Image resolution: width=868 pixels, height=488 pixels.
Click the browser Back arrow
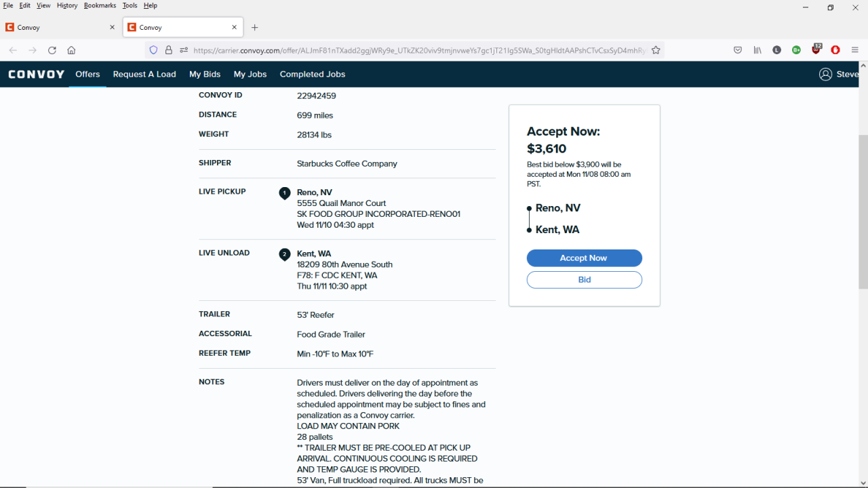point(13,50)
